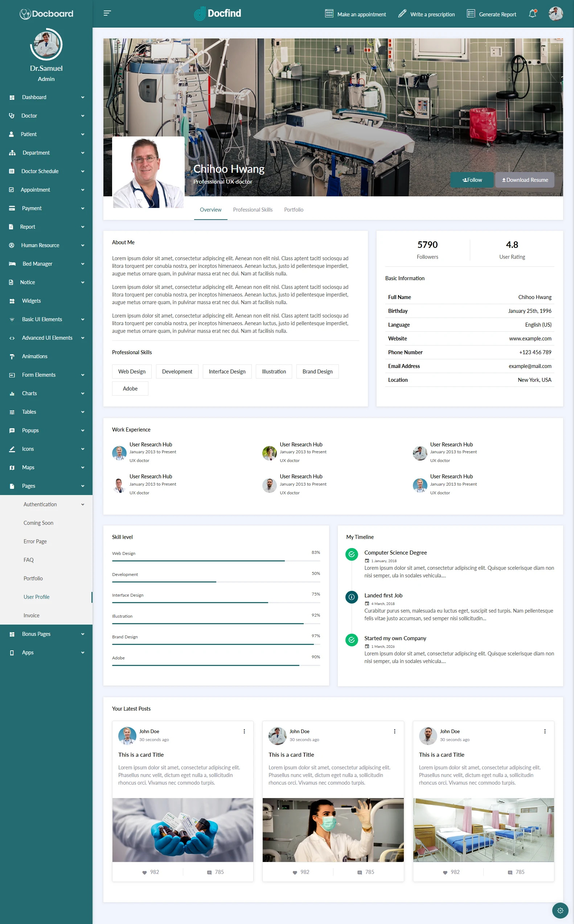
Task: Click the Animations paint roller icon
Action: (x=12, y=356)
